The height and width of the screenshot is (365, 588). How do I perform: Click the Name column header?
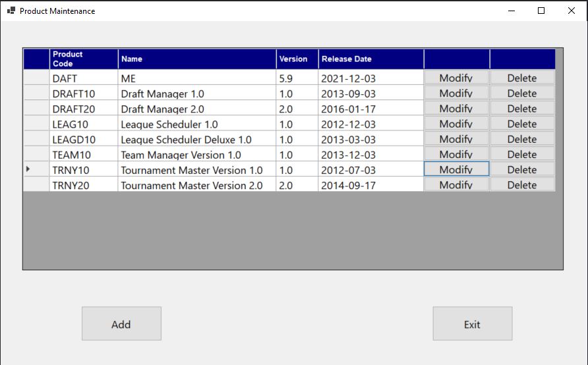coord(196,59)
